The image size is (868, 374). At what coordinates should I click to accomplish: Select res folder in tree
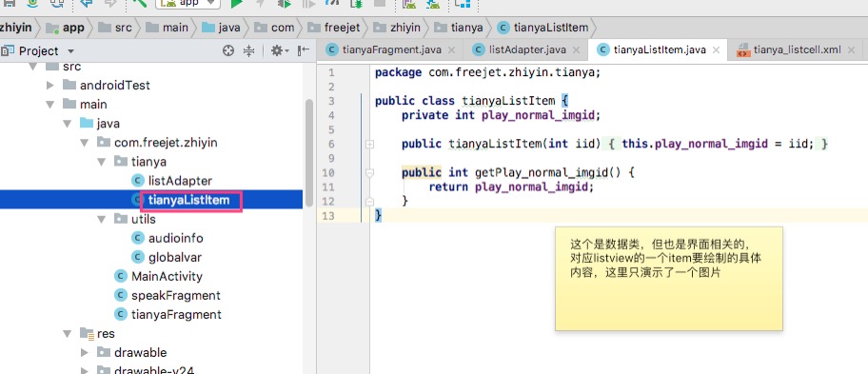(97, 334)
